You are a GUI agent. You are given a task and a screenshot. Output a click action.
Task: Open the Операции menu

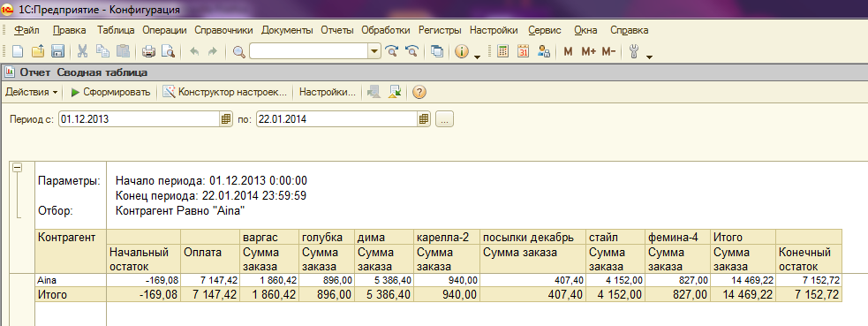click(164, 30)
